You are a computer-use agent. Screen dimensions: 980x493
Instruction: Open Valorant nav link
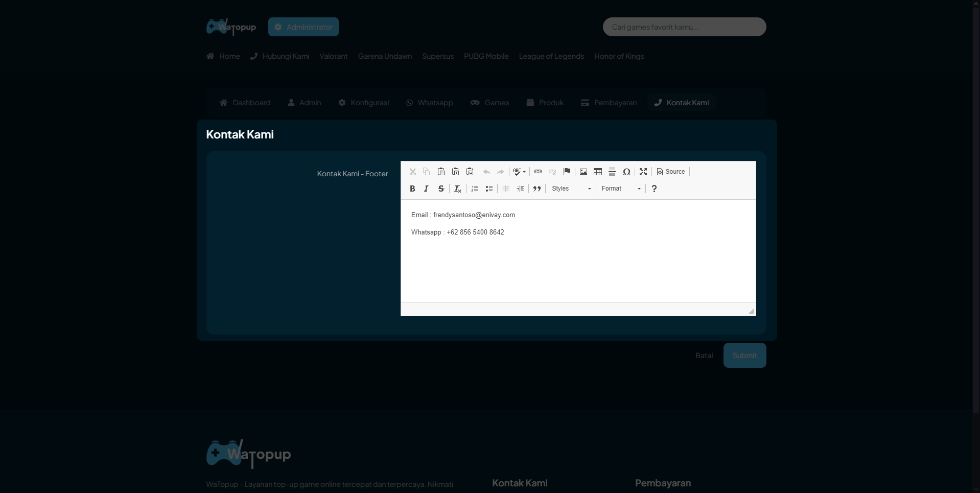(334, 56)
